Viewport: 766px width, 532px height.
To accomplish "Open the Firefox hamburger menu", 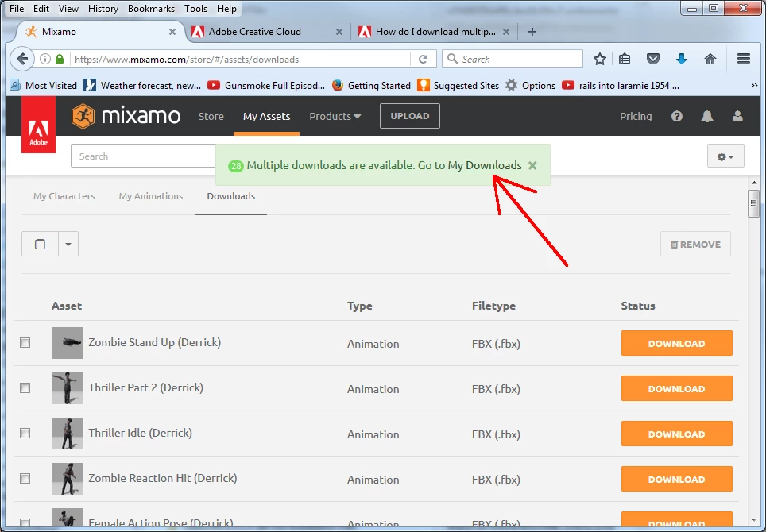I will [744, 59].
